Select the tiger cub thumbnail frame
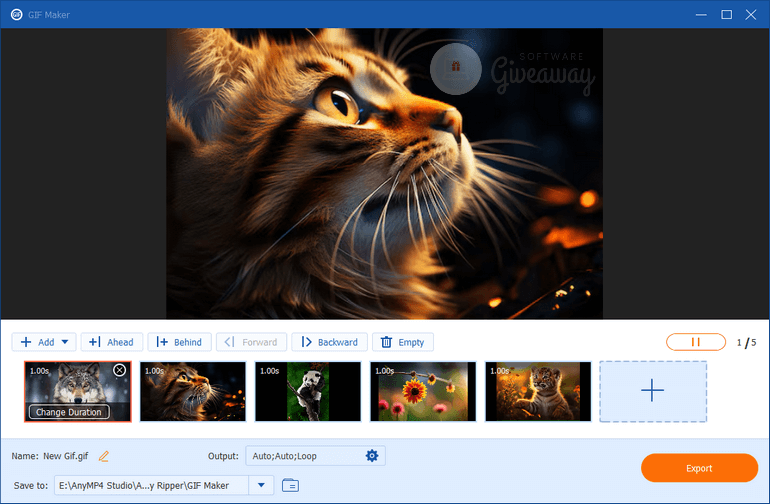 (x=538, y=392)
